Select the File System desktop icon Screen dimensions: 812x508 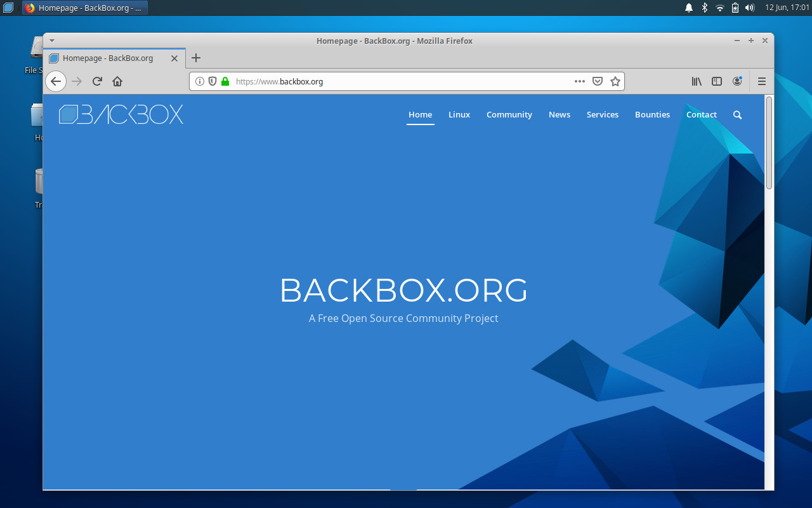coord(34,55)
